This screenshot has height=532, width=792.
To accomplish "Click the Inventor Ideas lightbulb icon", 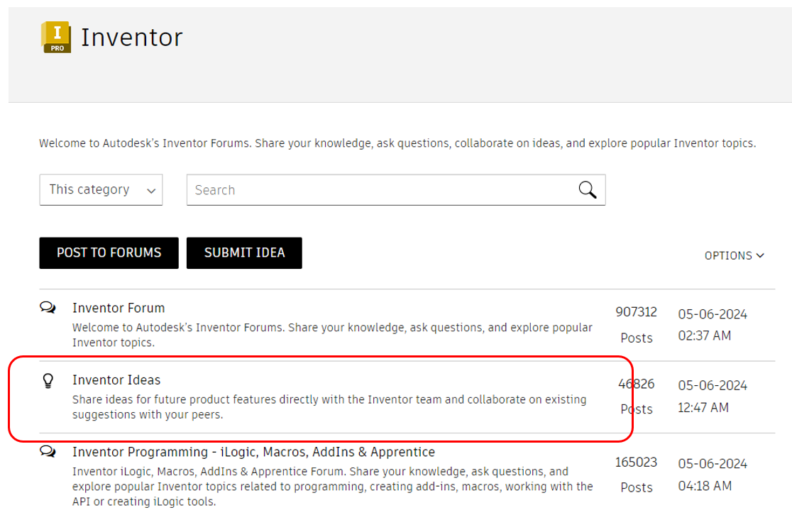I will click(x=48, y=381).
